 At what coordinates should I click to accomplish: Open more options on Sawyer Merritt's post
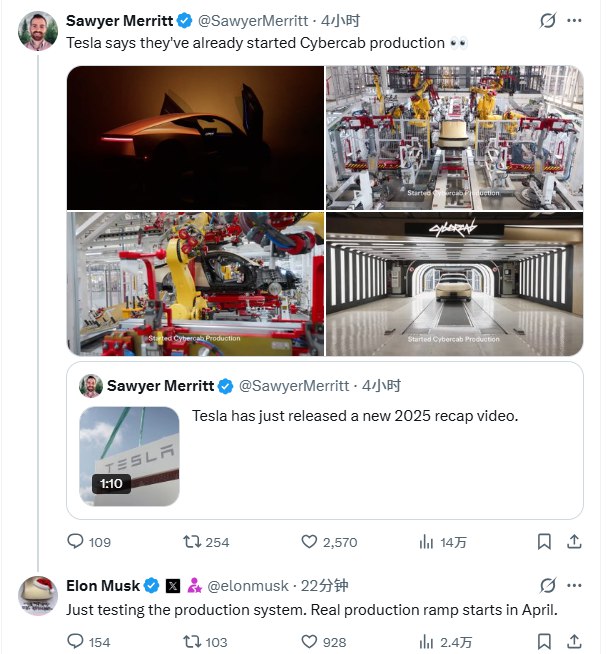574,20
